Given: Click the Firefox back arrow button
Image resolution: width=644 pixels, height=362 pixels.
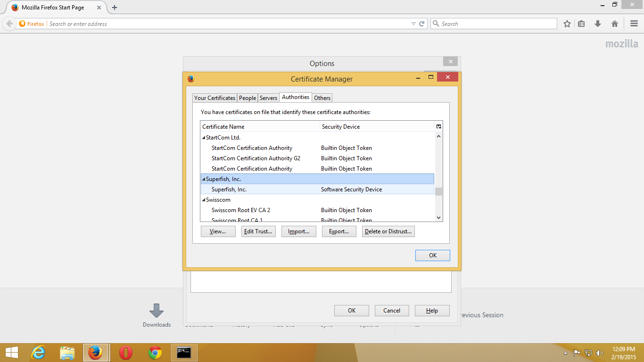Looking at the screenshot, I should (9, 24).
